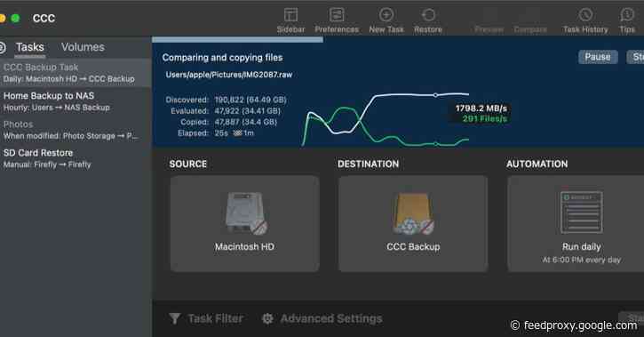The image size is (644, 337).
Task: Click 'At 6:00 PM every day' text
Action: click(581, 260)
